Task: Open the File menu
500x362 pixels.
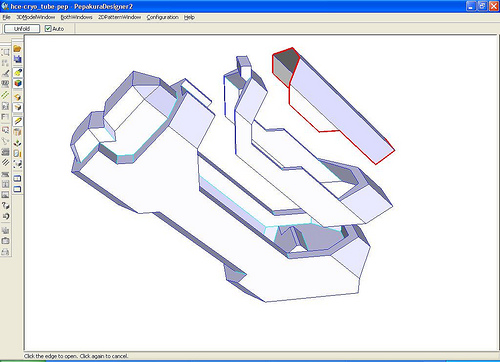Action: 6,17
